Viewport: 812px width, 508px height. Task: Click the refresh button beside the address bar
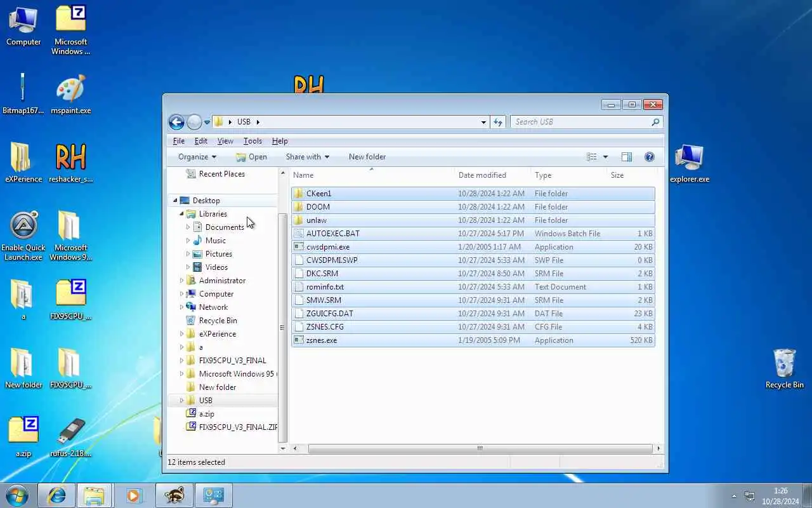coord(498,122)
